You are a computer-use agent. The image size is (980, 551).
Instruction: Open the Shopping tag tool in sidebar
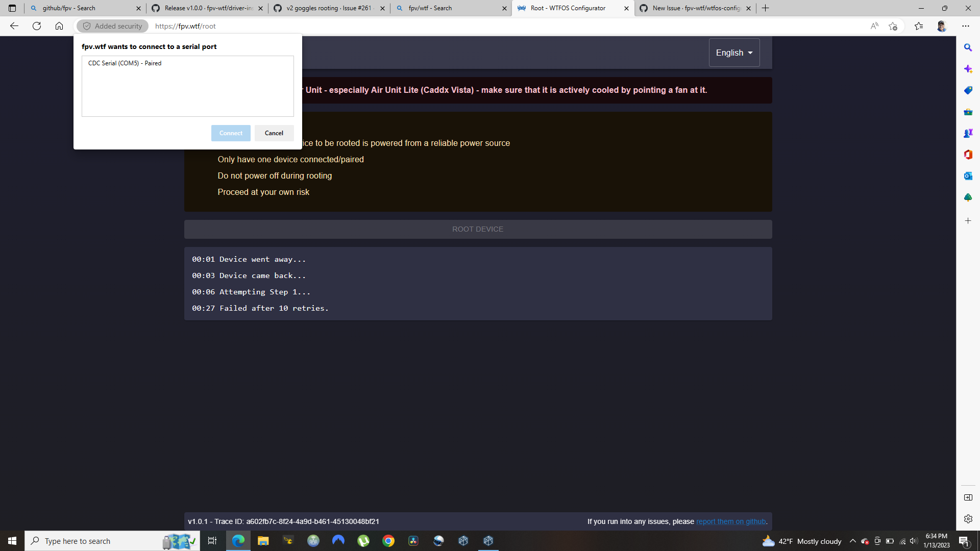coord(968,90)
